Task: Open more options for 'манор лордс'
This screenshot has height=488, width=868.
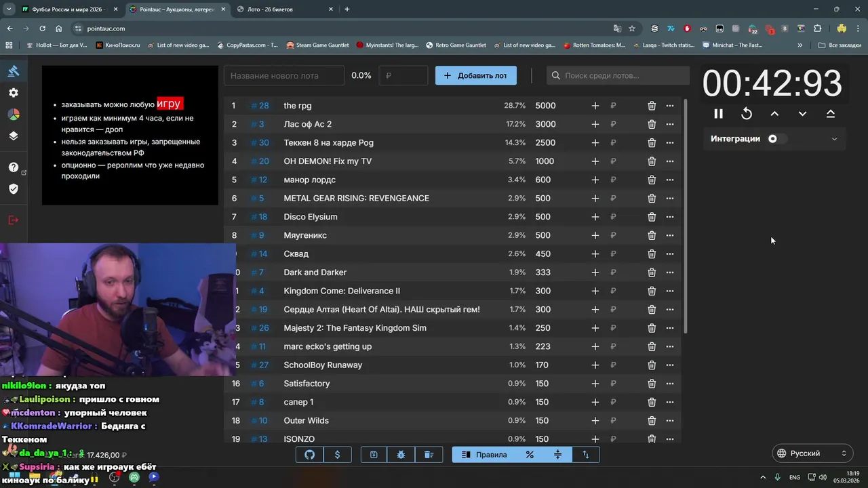Action: (x=670, y=180)
